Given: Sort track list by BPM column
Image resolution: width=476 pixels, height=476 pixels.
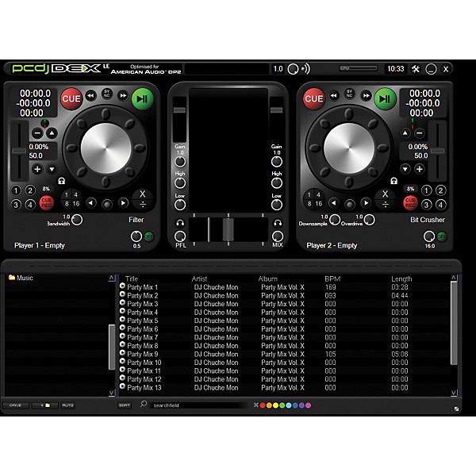Looking at the screenshot, I should (332, 278).
